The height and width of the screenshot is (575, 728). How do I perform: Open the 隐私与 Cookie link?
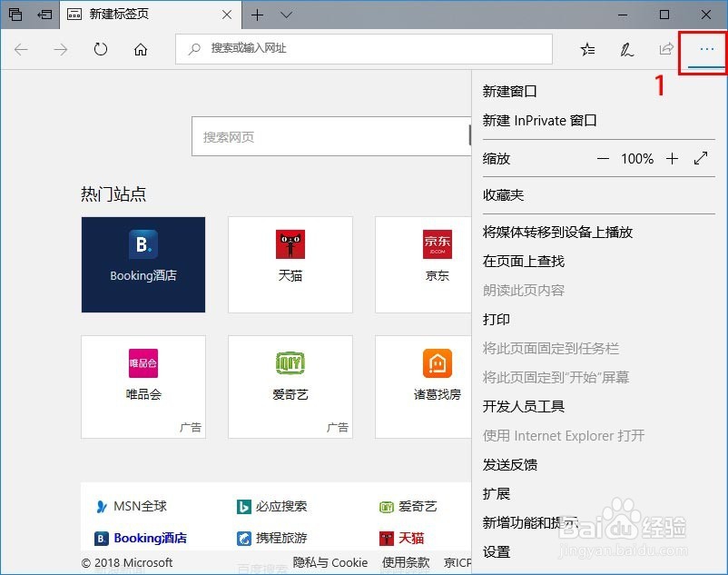pyautogui.click(x=329, y=561)
